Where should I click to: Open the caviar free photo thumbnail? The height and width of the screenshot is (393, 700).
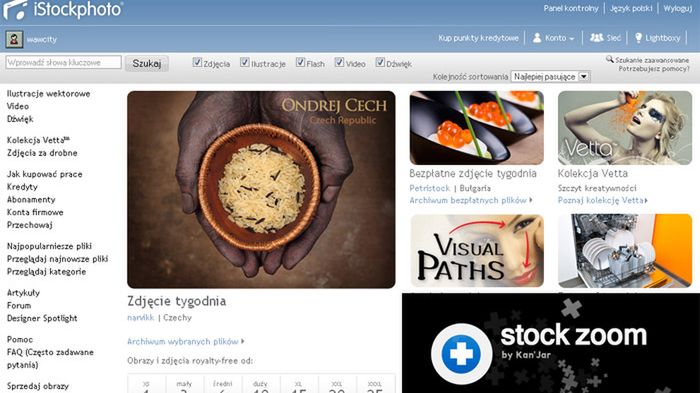point(476,128)
